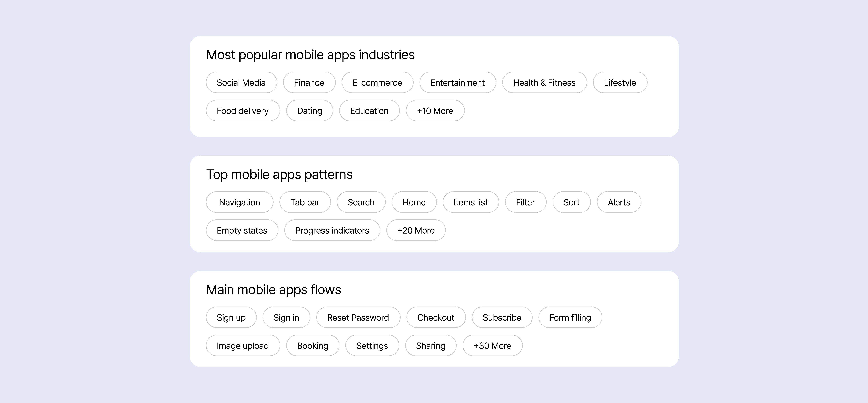Select the Navigation pattern chip
Image resolution: width=868 pixels, height=403 pixels.
(x=240, y=202)
